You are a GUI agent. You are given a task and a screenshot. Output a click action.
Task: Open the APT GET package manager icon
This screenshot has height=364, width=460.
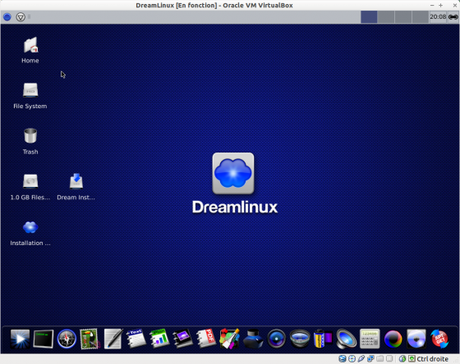point(439,339)
